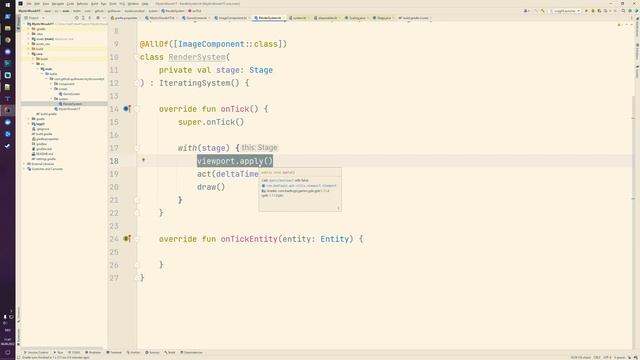Click RenderSystem breadcrumb in navigation bar
640x360 pixels.
click(173, 11)
